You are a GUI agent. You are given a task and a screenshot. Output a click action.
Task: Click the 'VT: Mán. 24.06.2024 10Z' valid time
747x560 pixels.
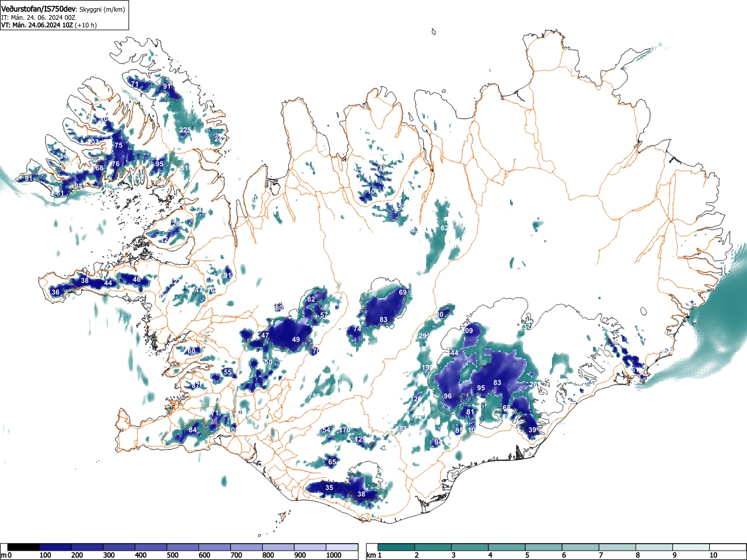[x=37, y=25]
